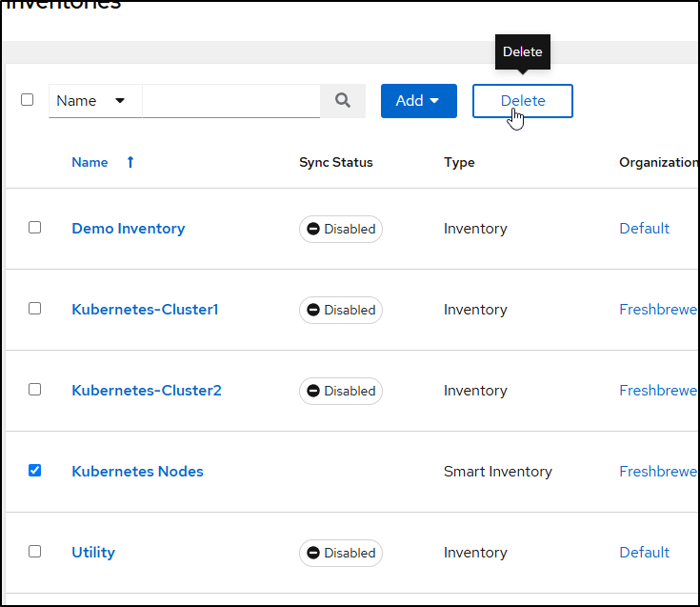The image size is (700, 607).
Task: Open the Kubernetes Nodes inventory link
Action: coord(137,472)
